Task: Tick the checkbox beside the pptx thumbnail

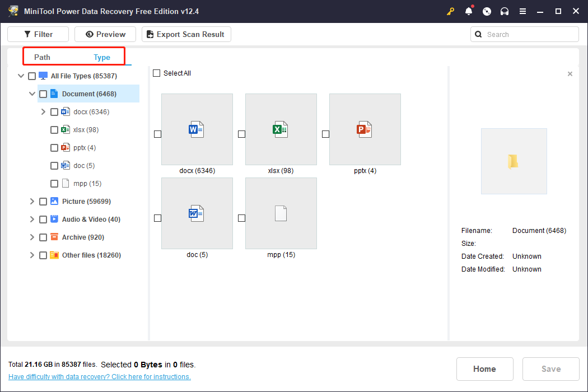Action: [326, 134]
